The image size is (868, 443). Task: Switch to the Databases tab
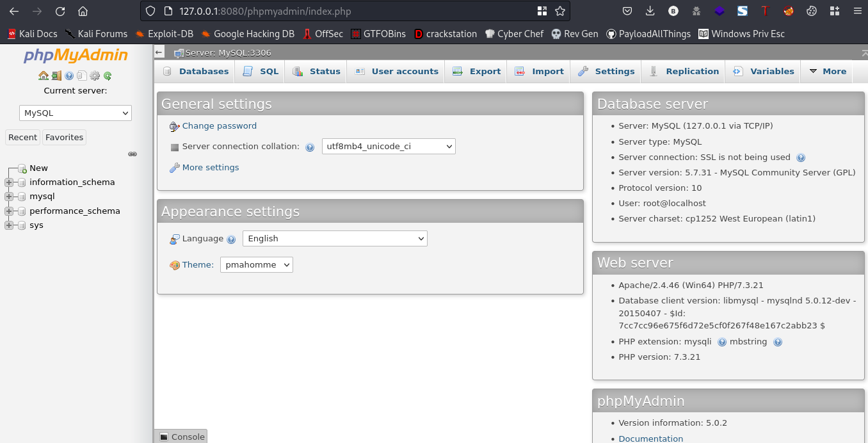pos(195,71)
